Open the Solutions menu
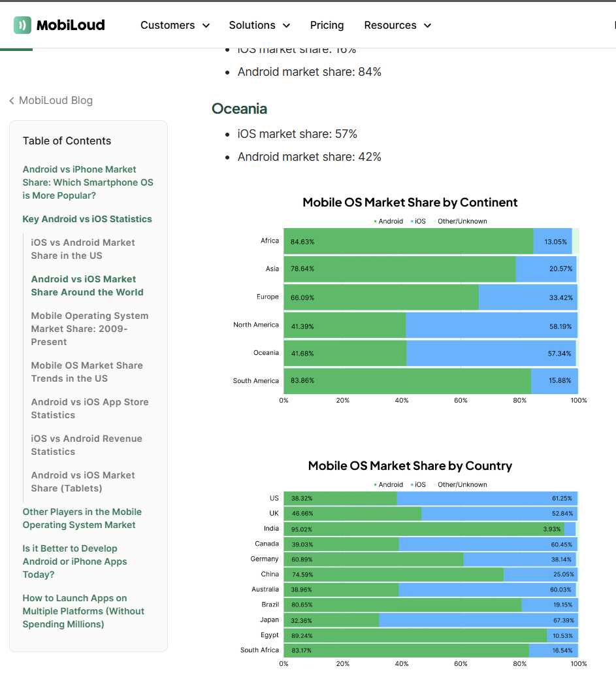Image resolution: width=616 pixels, height=681 pixels. tap(252, 25)
